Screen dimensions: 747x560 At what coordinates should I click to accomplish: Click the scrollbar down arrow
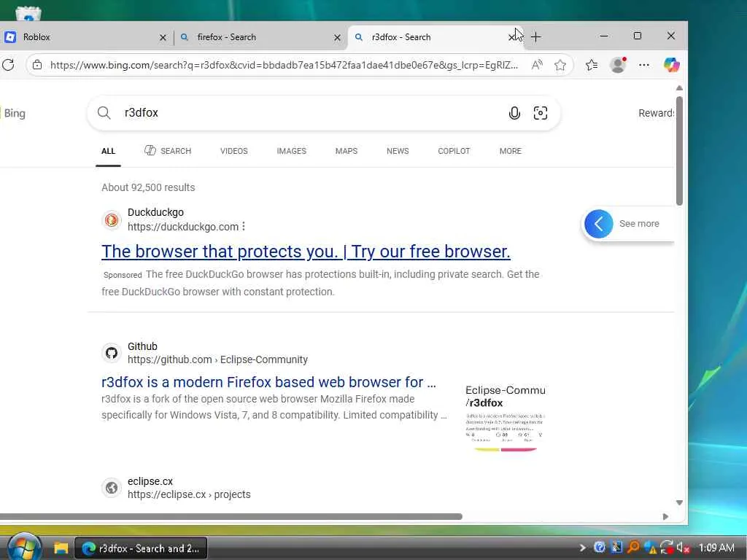pos(679,502)
